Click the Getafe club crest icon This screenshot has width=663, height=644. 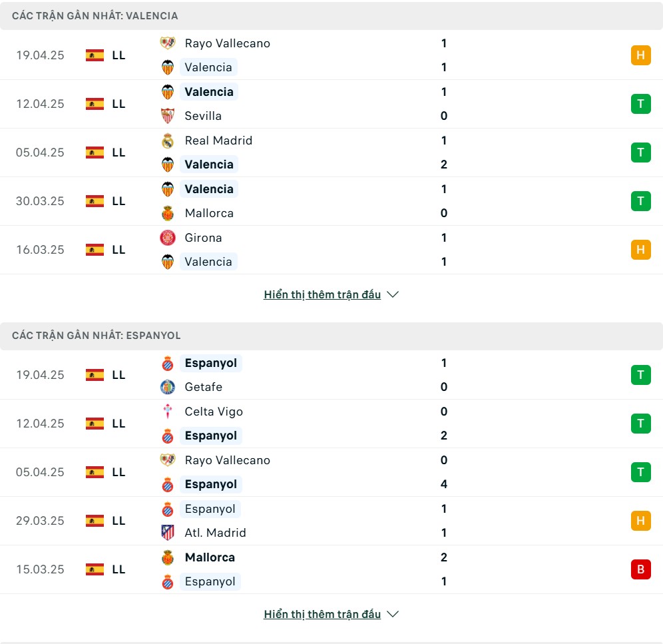tap(168, 387)
